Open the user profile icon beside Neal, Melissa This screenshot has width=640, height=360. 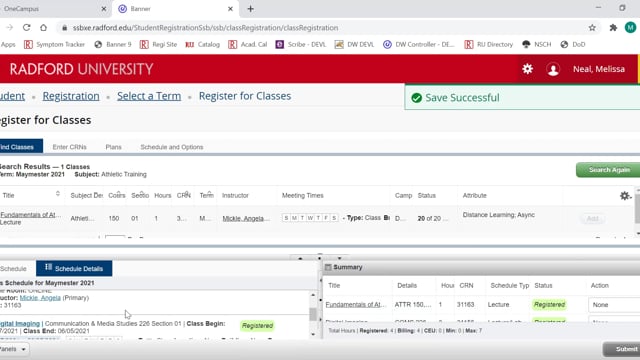pos(553,69)
